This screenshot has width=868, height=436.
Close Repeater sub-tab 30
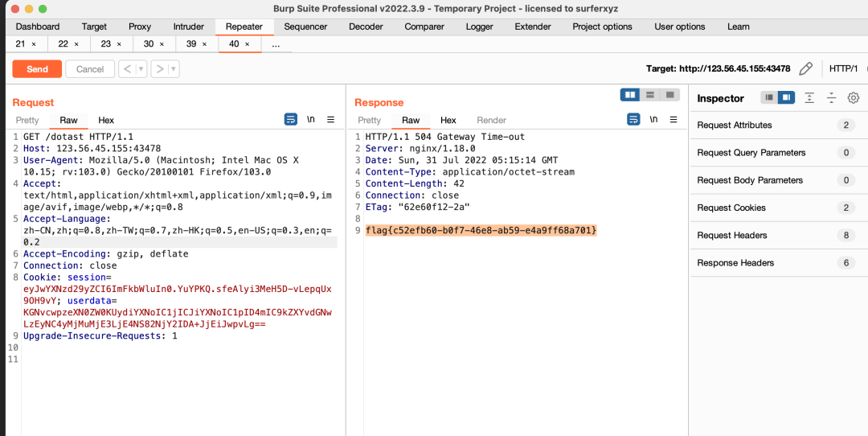[x=162, y=43]
